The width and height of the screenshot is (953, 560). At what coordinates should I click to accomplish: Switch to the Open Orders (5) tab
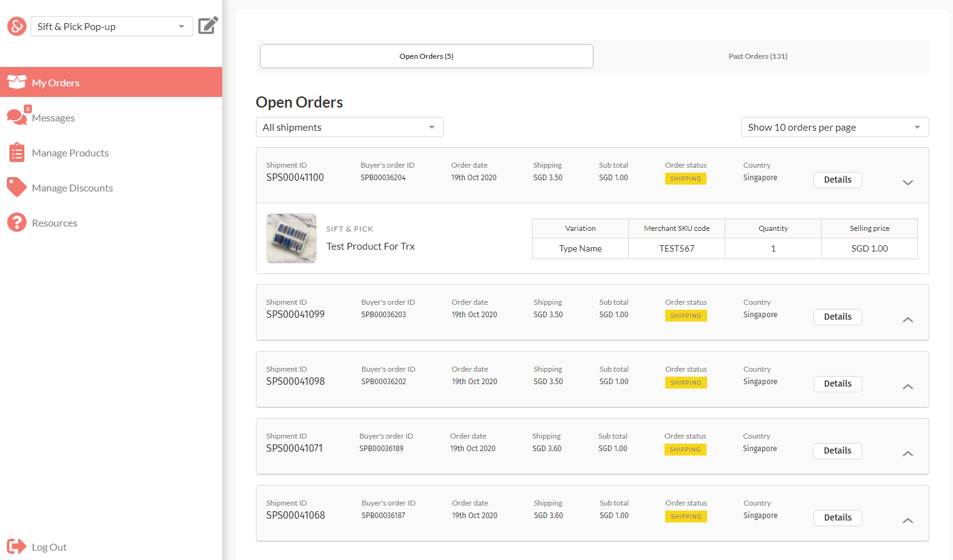pos(427,56)
